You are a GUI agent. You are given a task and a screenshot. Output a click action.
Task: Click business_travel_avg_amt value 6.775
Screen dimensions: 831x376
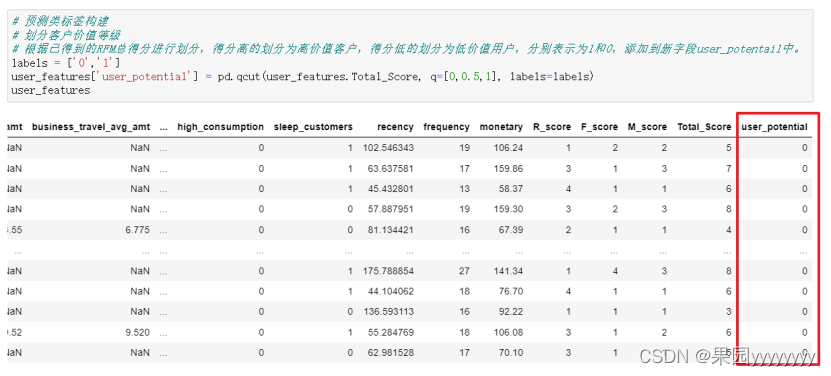(x=138, y=230)
